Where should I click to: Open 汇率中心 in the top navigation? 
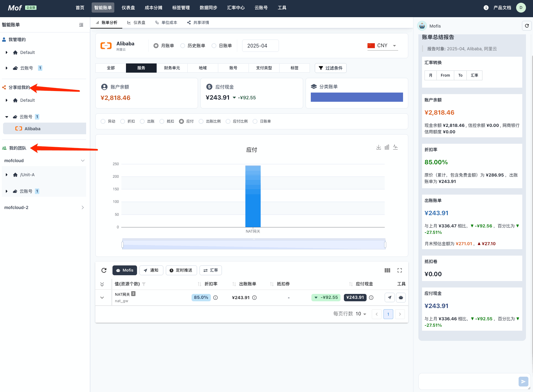point(236,8)
